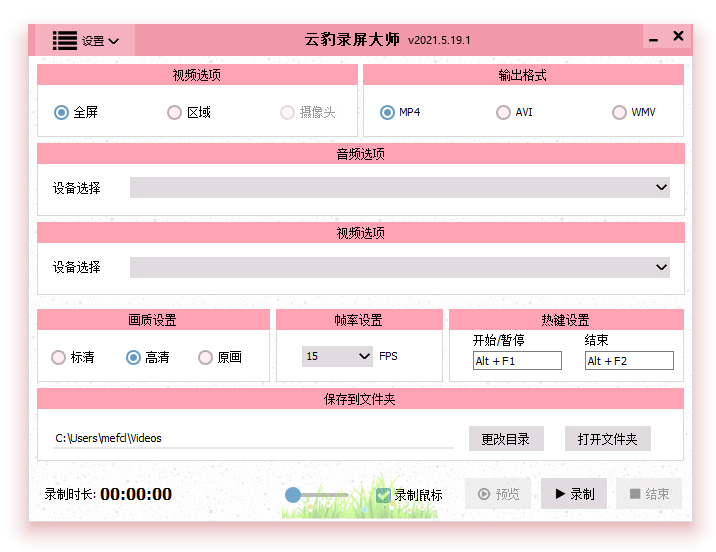The width and height of the screenshot is (716, 552).
Task: Click the 打开文件夹 button
Action: pos(607,439)
